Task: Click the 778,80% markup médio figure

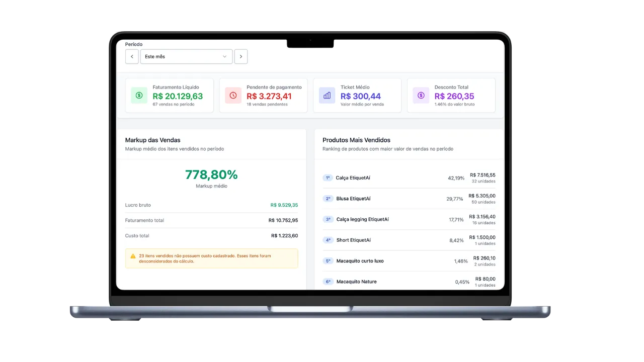Action: pos(211,175)
